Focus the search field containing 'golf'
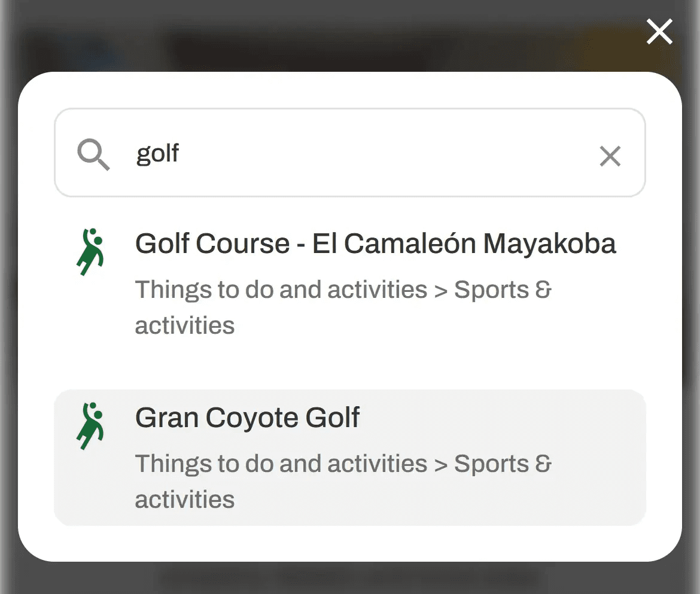This screenshot has height=594, width=700. [349, 153]
